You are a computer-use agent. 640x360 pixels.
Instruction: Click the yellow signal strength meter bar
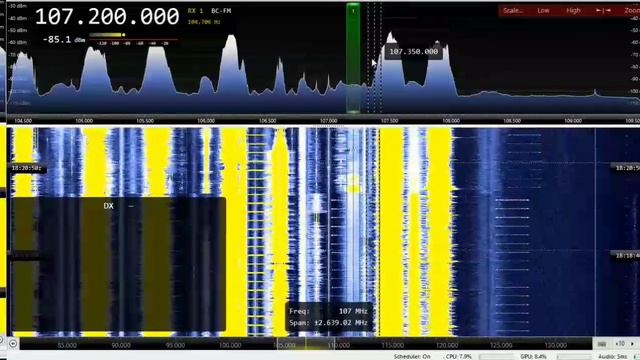107,35
